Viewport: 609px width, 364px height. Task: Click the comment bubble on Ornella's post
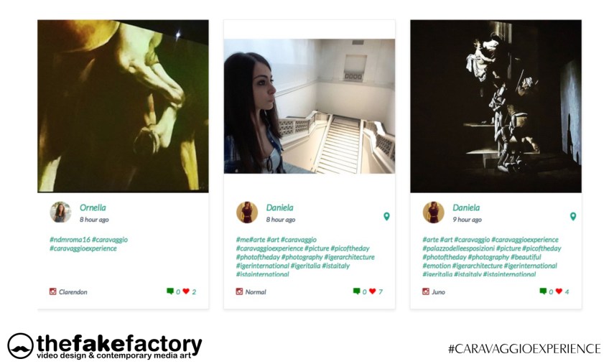pos(170,291)
